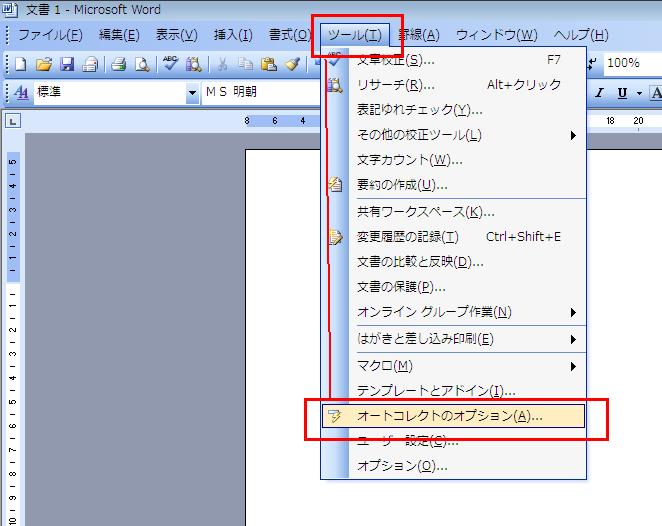Click icon beside 要約の作成 menu entry

(335, 185)
